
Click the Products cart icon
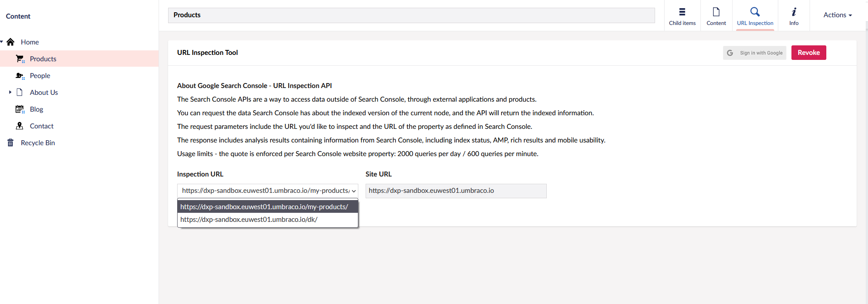20,59
